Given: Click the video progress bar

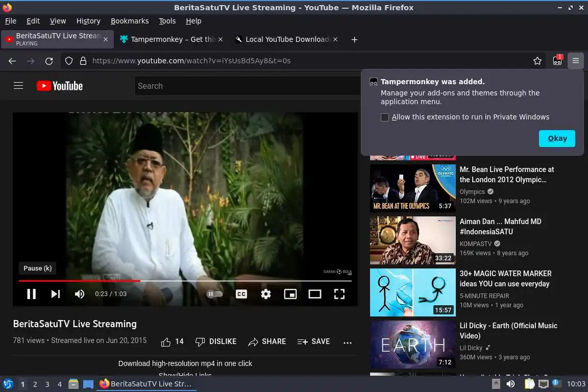Looking at the screenshot, I should click(185, 281).
